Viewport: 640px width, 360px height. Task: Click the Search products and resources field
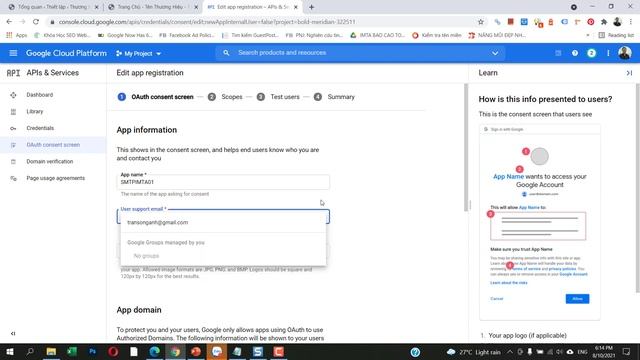coord(359,53)
